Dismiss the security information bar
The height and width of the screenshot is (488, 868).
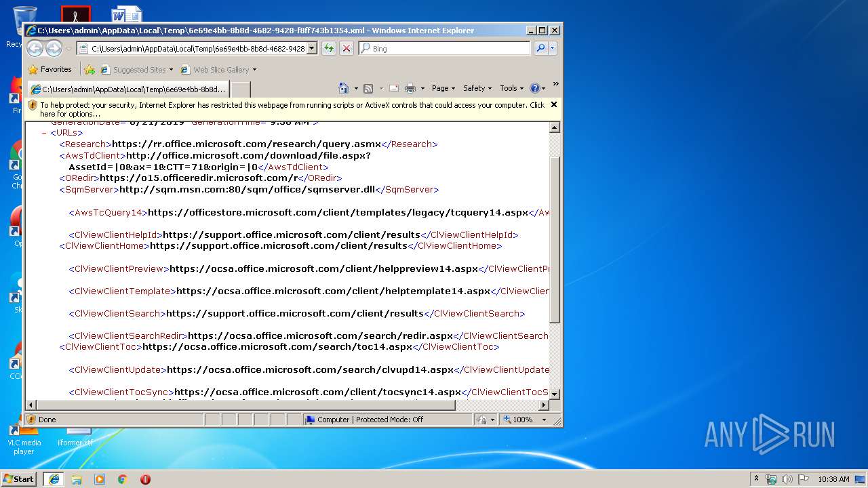pos(554,104)
